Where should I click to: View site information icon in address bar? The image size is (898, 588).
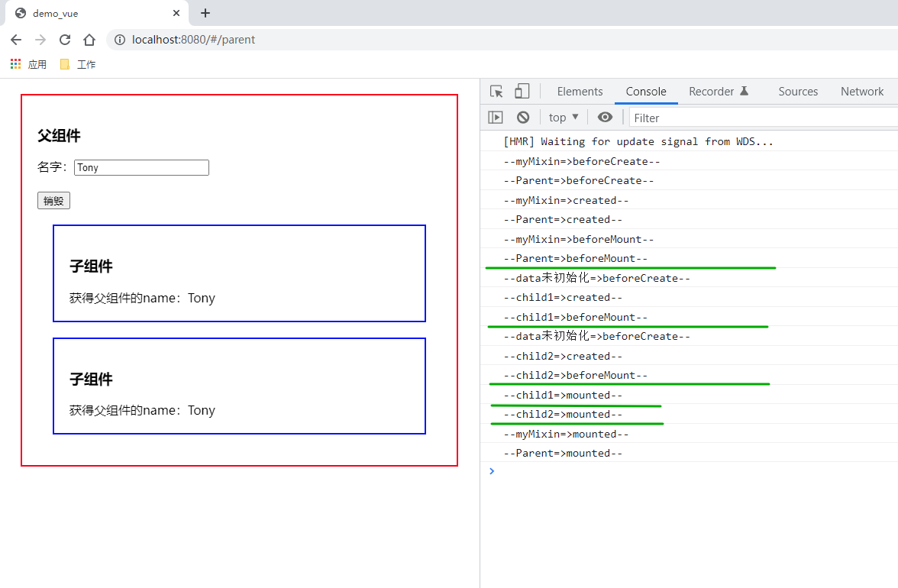click(120, 40)
